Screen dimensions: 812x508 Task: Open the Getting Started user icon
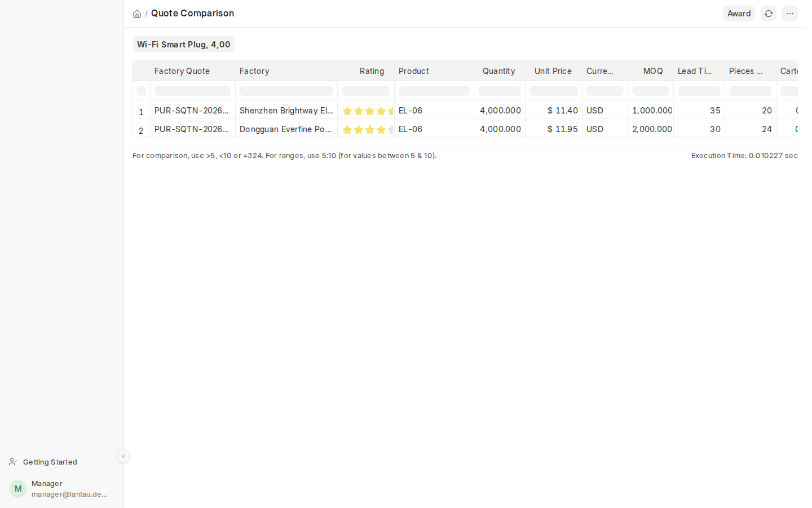[13, 462]
